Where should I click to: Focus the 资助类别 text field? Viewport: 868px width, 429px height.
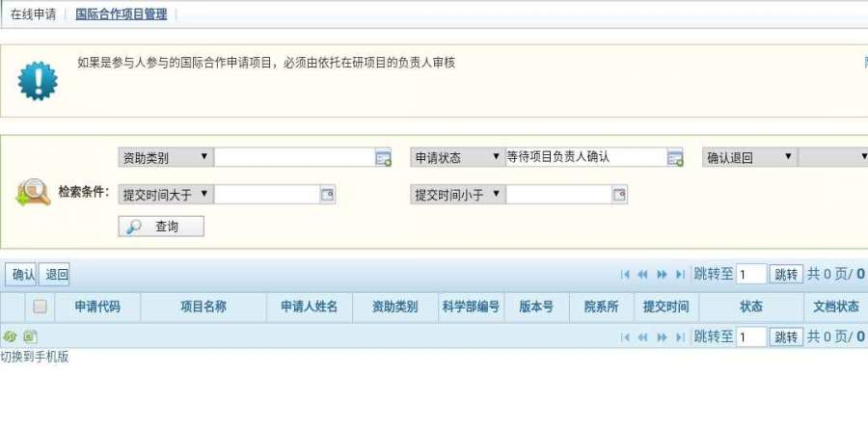(x=294, y=157)
